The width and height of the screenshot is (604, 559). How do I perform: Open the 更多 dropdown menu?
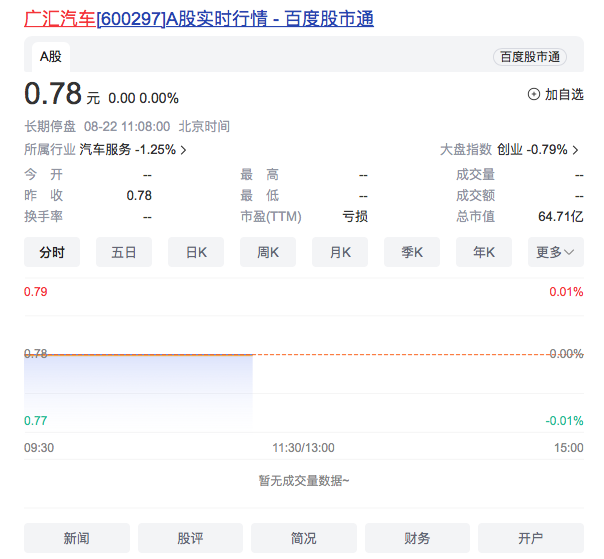coord(555,252)
